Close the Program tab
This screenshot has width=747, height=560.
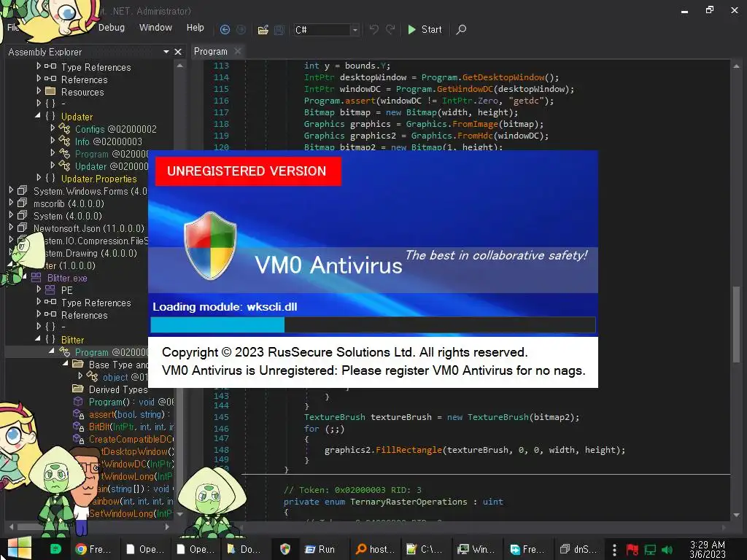[238, 51]
